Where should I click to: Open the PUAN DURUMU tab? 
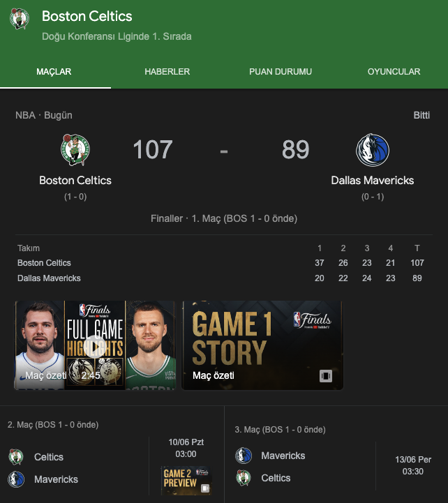tap(281, 72)
